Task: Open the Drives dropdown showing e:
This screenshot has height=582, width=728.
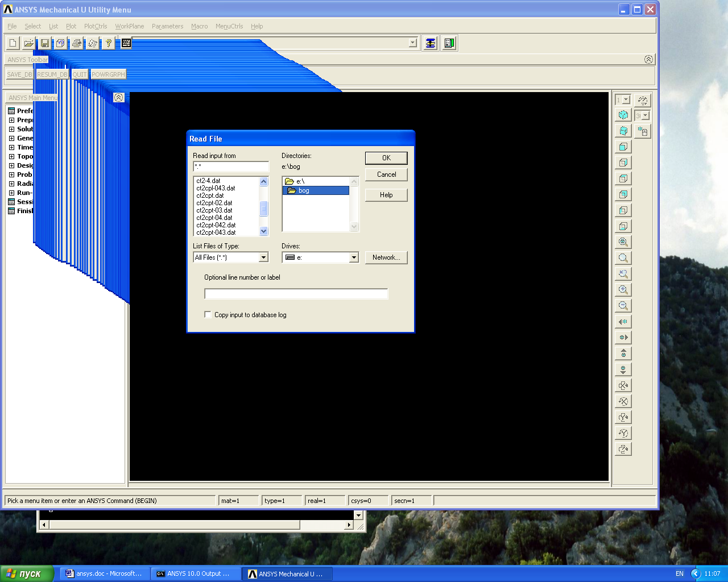Action: point(354,257)
